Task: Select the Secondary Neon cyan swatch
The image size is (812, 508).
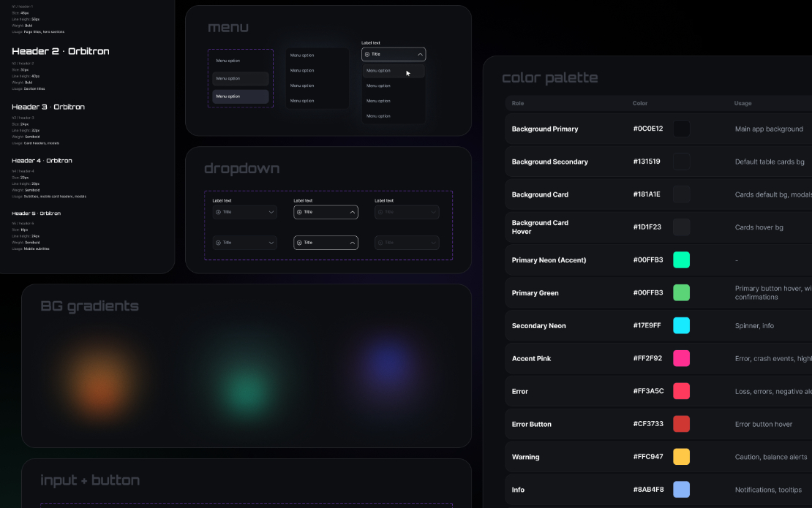Action: pos(681,325)
